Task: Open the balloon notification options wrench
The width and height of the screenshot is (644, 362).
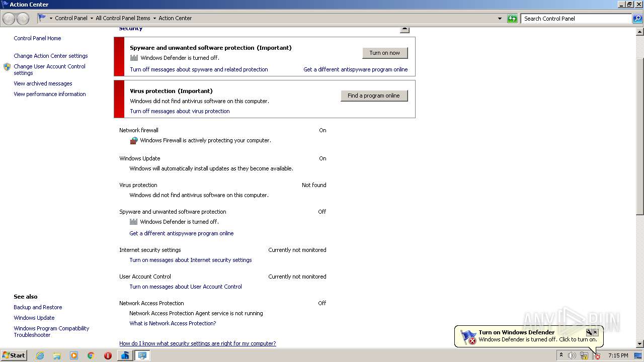Action: [589, 332]
